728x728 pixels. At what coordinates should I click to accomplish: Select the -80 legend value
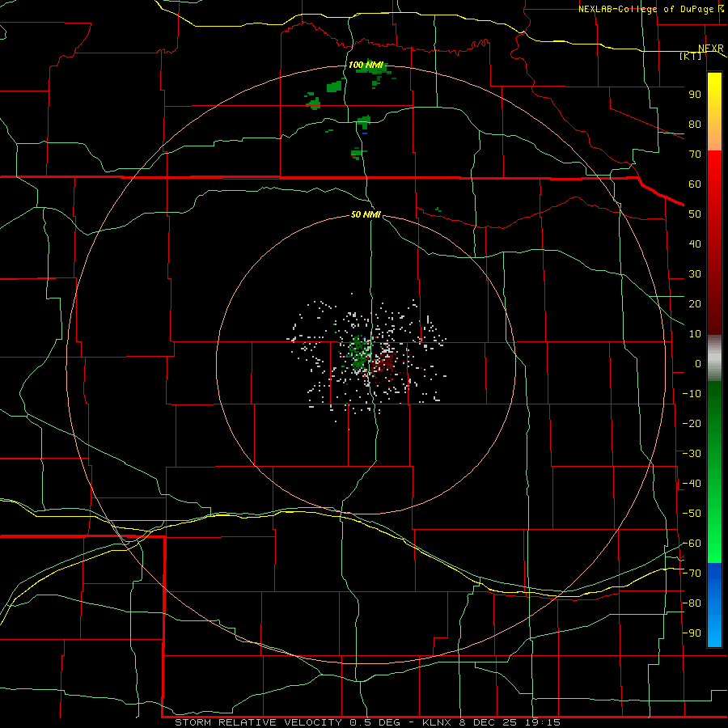(692, 603)
